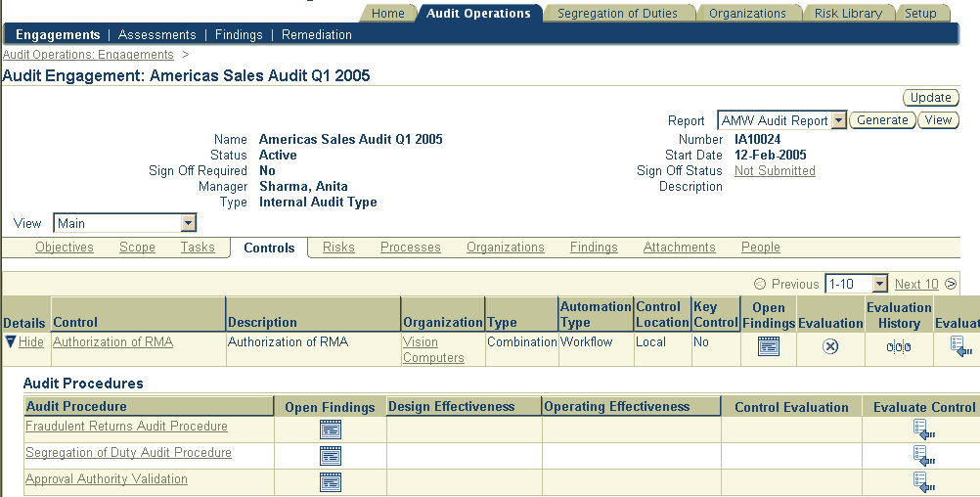The width and height of the screenshot is (980, 497).
Task: Open the Authorization of RMA control link
Action: pyautogui.click(x=112, y=342)
